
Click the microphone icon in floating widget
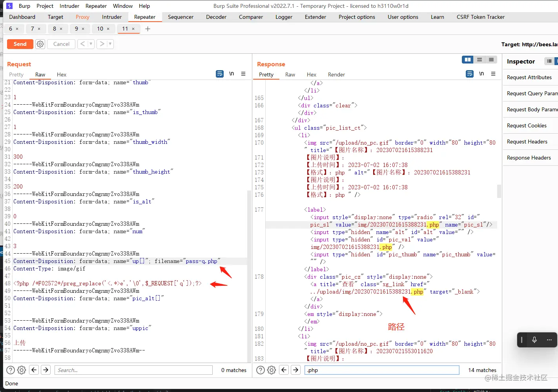point(534,339)
